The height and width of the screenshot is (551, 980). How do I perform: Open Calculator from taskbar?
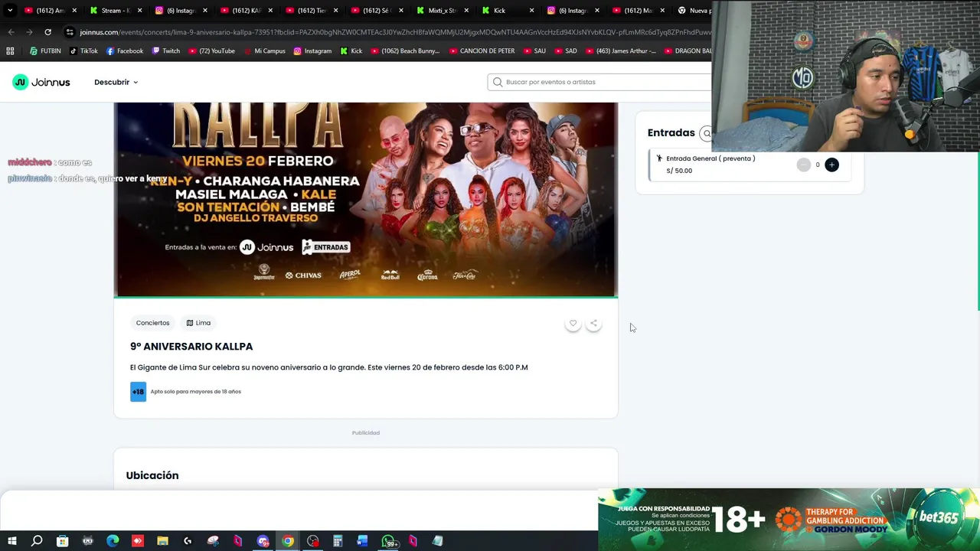click(338, 541)
